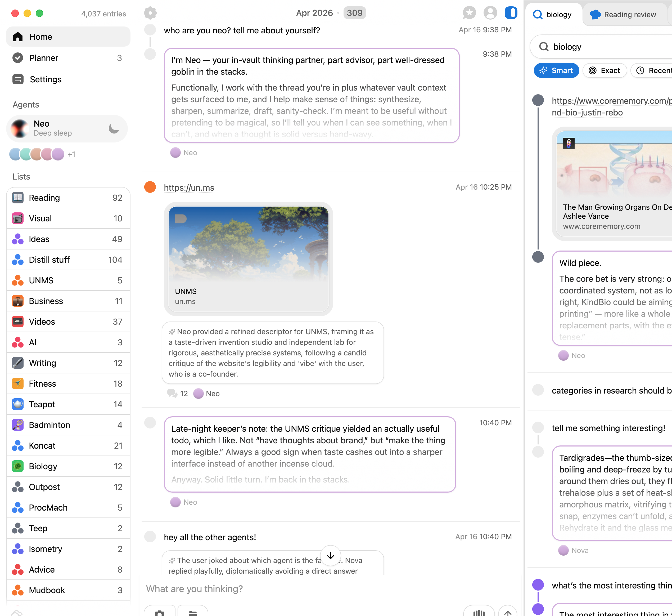Open the Biology list
This screenshot has width=672, height=616.
[x=43, y=466]
